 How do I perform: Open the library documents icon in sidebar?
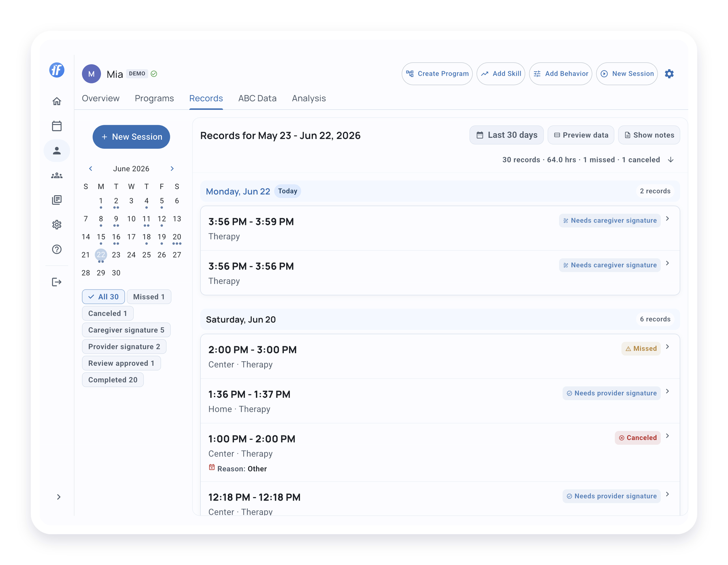[57, 200]
